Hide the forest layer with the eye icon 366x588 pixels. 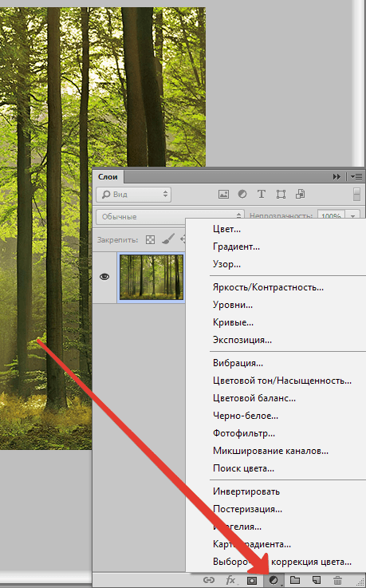point(104,277)
